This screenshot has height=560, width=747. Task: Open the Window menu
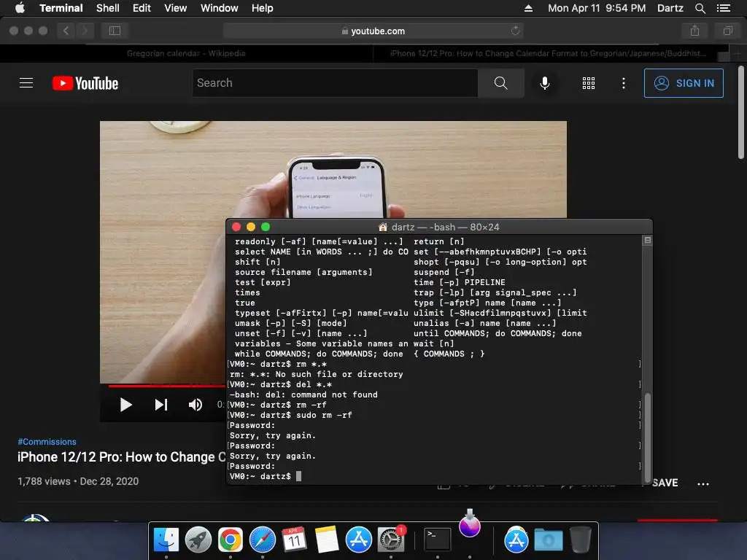219,8
